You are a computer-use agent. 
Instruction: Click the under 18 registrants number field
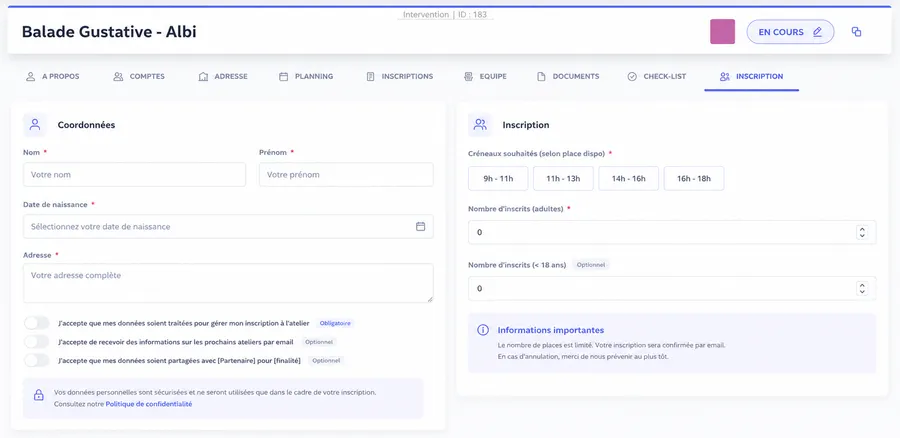(672, 288)
